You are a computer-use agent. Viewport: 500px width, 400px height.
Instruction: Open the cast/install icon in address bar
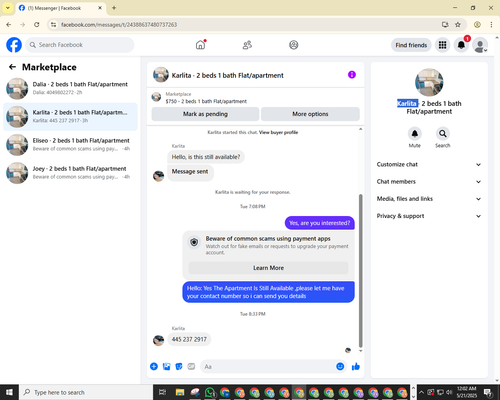click(445, 25)
